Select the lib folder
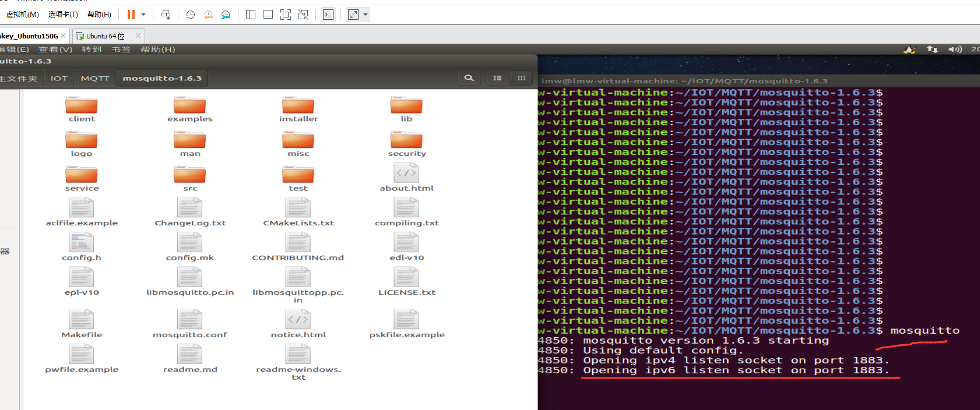The image size is (980, 410). (x=406, y=109)
